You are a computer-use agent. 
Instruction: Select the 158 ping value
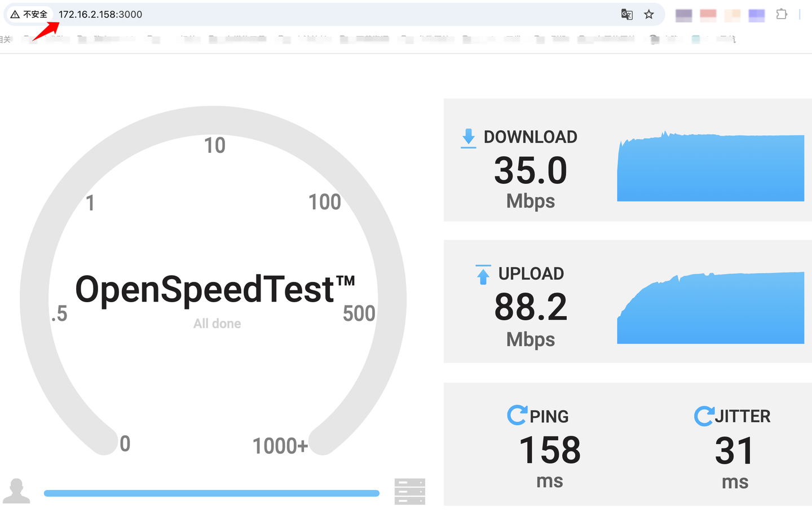tap(550, 450)
